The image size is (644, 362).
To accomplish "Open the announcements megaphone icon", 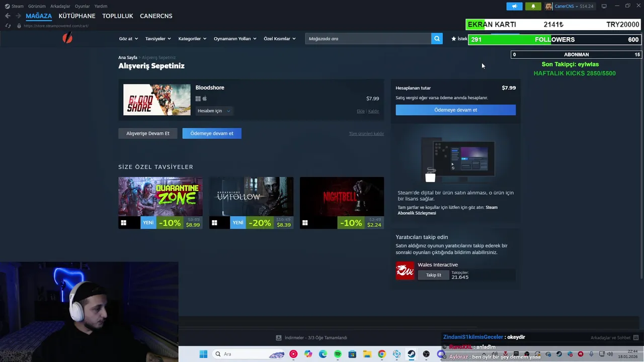I will pos(514,6).
